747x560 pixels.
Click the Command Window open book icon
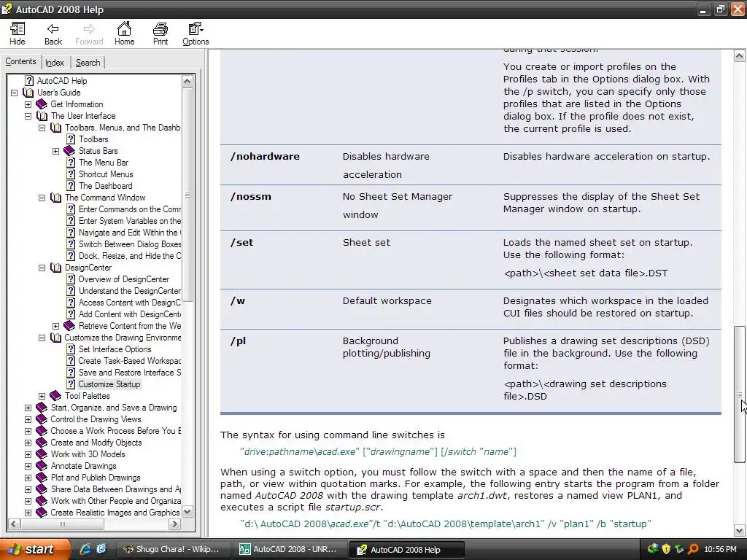(55, 198)
